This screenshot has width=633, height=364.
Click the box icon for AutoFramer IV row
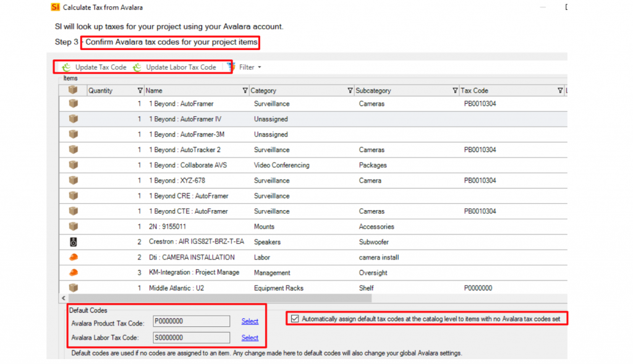click(x=73, y=119)
